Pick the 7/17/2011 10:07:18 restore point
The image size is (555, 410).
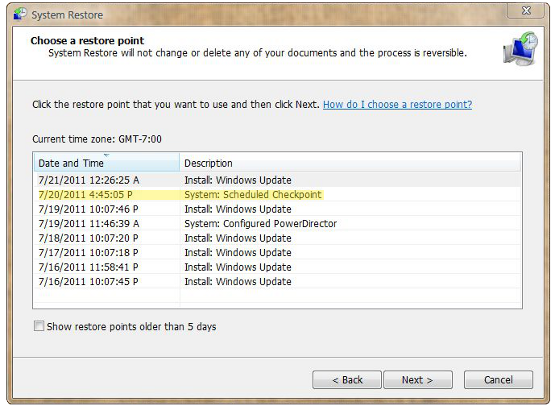click(x=278, y=252)
